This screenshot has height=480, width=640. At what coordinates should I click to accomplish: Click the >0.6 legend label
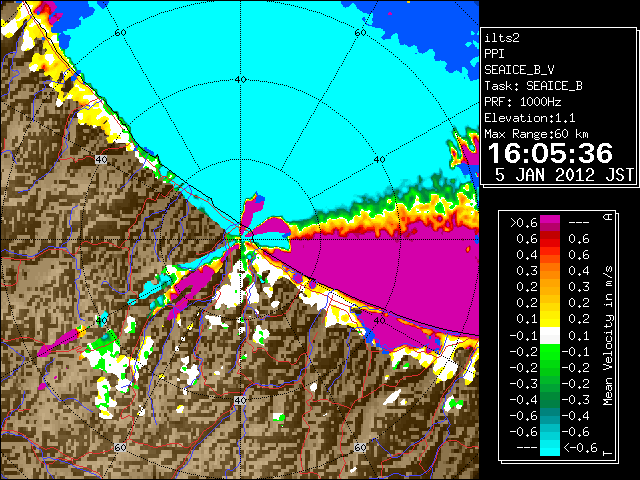[x=523, y=223]
